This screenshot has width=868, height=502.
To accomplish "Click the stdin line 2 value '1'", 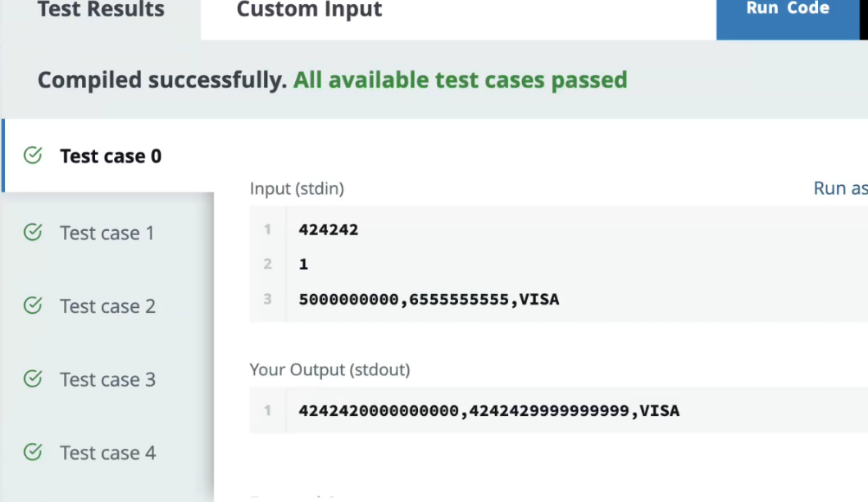I will (x=303, y=265).
